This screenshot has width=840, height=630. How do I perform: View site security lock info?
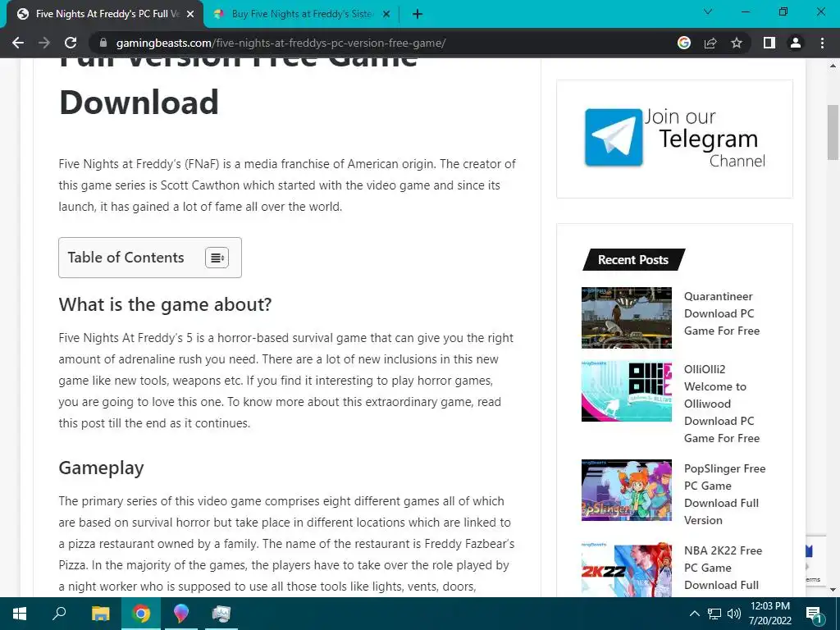click(103, 43)
